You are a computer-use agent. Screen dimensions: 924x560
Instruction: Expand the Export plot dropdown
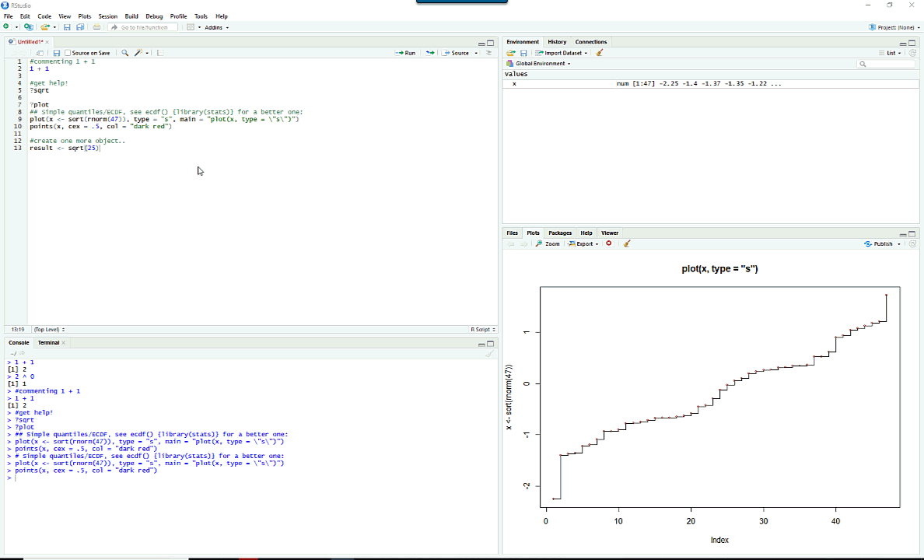583,243
